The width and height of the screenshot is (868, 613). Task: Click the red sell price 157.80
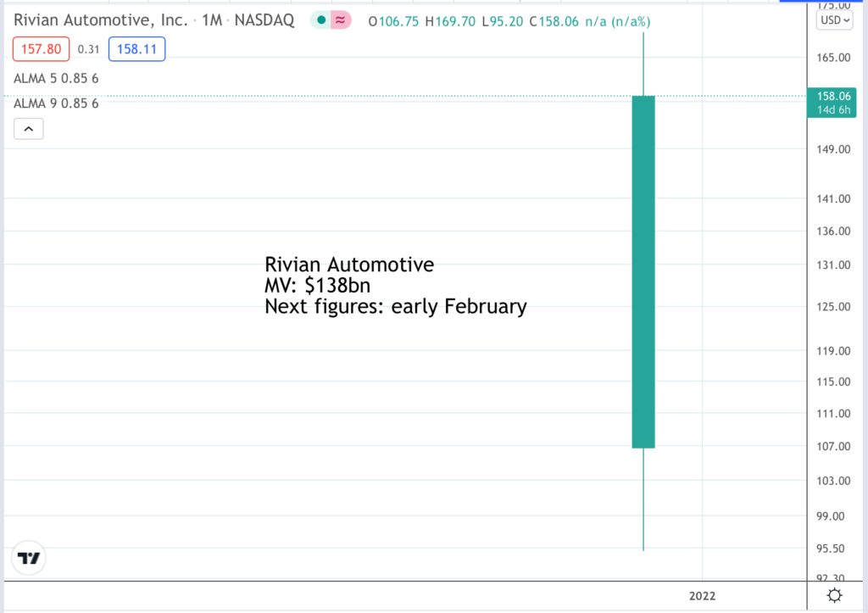(41, 49)
